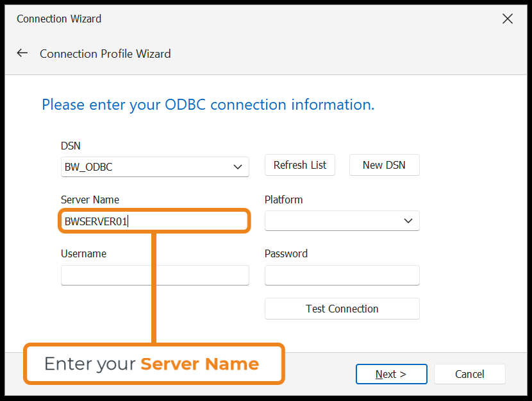
Task: Expand the DSN dropdown chevron
Action: [238, 167]
